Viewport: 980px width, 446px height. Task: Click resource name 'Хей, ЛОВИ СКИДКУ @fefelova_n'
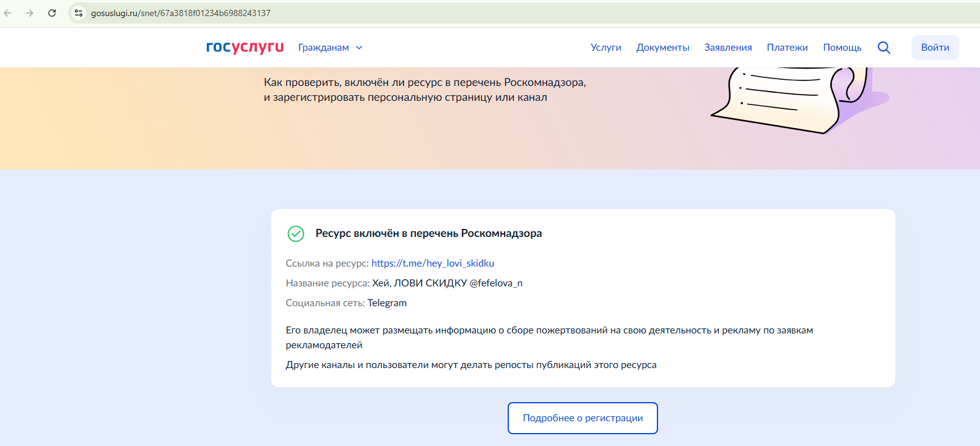point(447,283)
